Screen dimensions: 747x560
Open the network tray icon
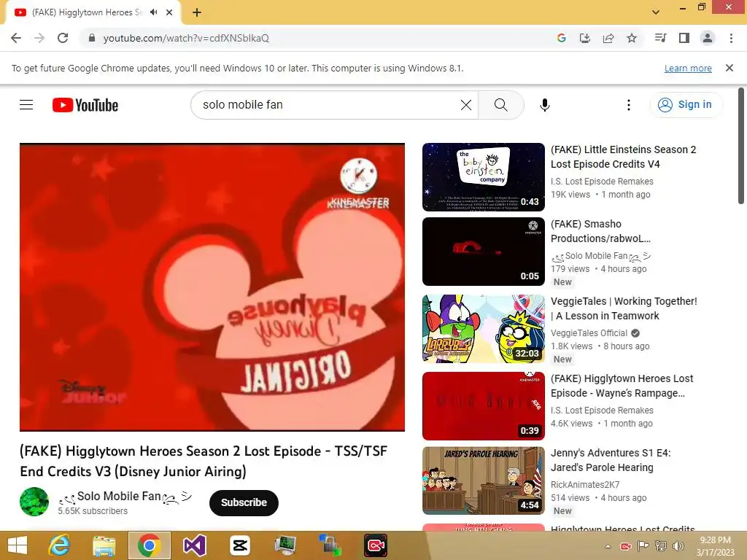pyautogui.click(x=661, y=546)
